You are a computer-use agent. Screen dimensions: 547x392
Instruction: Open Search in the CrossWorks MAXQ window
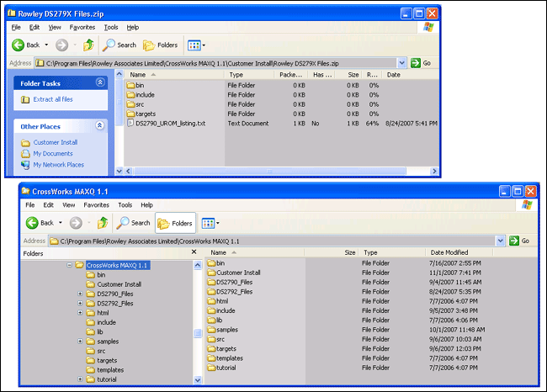pos(133,223)
